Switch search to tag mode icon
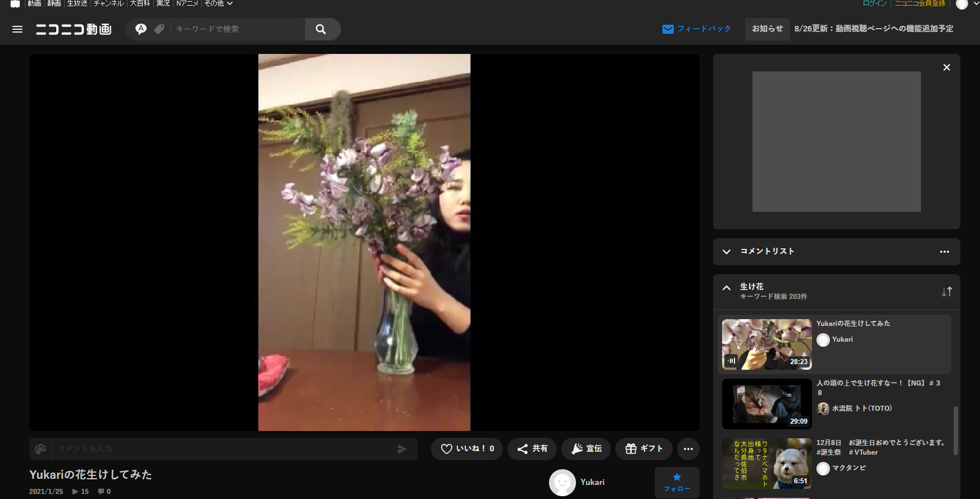Screen dimensions: 980x499 [x=160, y=29]
